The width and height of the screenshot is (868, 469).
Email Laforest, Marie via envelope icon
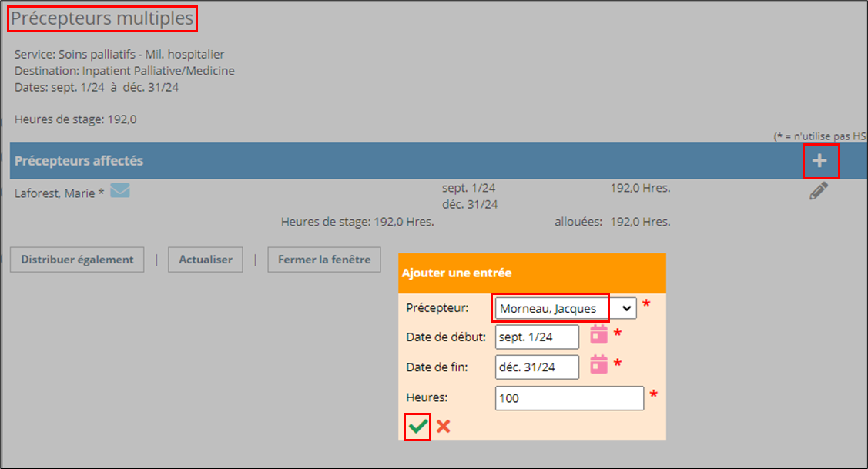click(x=120, y=190)
